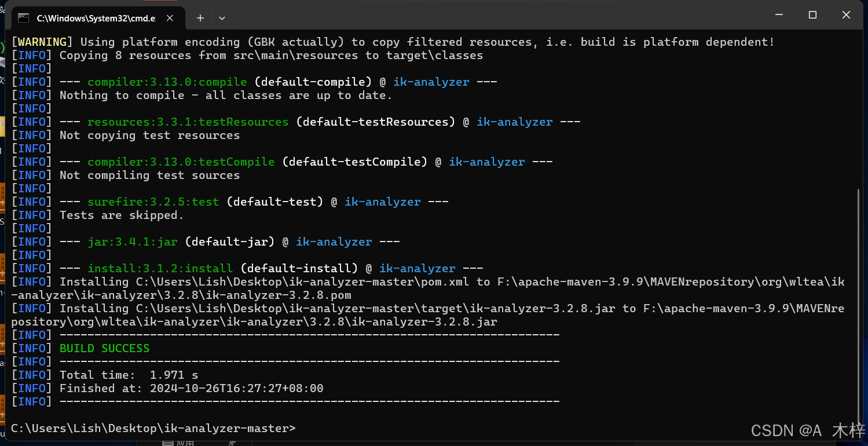Image resolution: width=868 pixels, height=446 pixels.
Task: Select the compiler:3.13.0:compile green text
Action: [x=167, y=82]
